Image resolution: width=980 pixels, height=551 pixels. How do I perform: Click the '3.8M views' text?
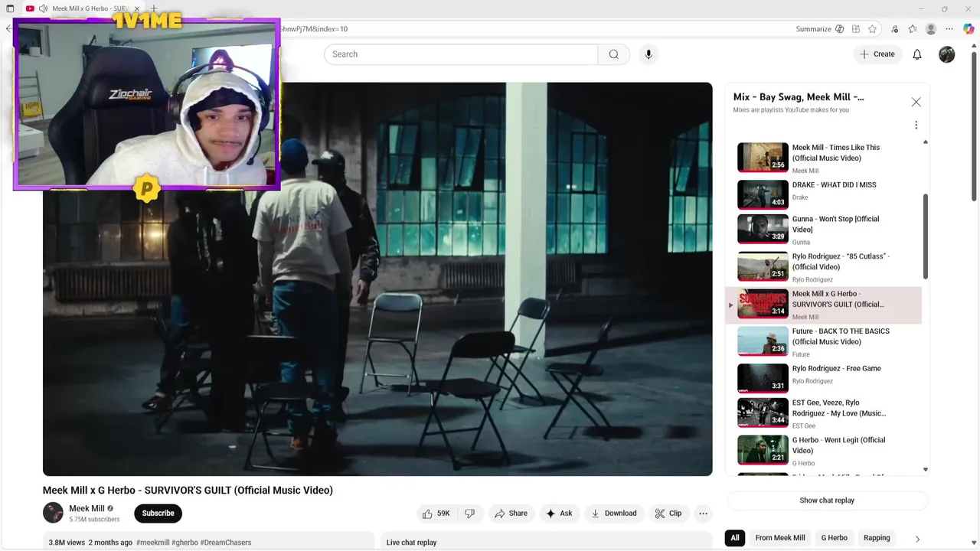coord(67,543)
